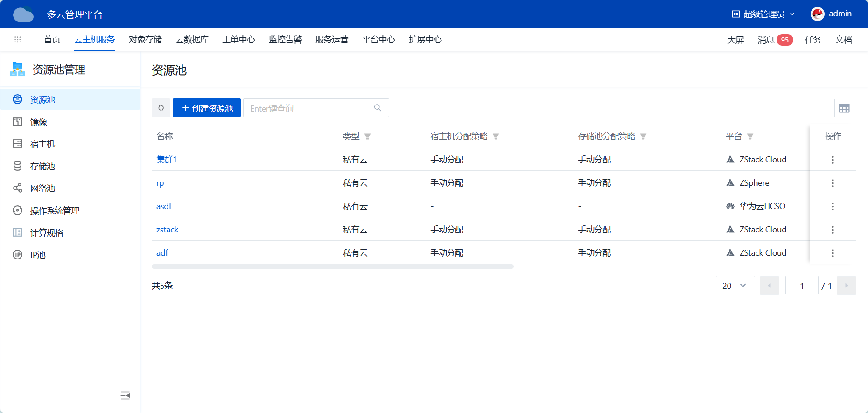Open actions menu for zstack row
Viewport: 868px width, 413px height.
click(833, 230)
